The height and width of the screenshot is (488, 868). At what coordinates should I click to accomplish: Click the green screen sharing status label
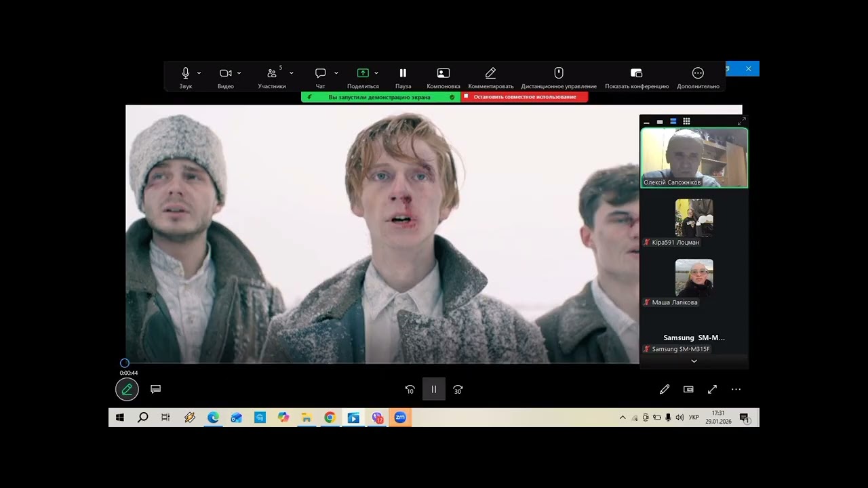380,97
